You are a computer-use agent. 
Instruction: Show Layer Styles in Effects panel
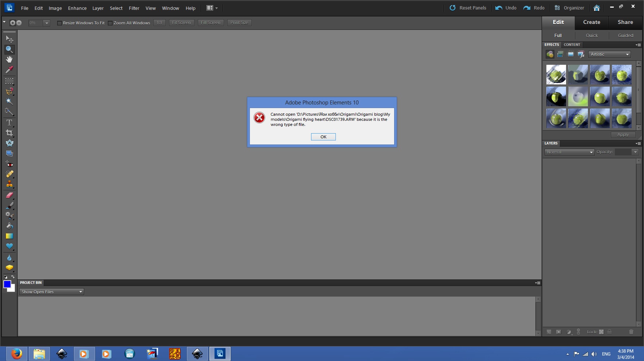[x=560, y=54]
